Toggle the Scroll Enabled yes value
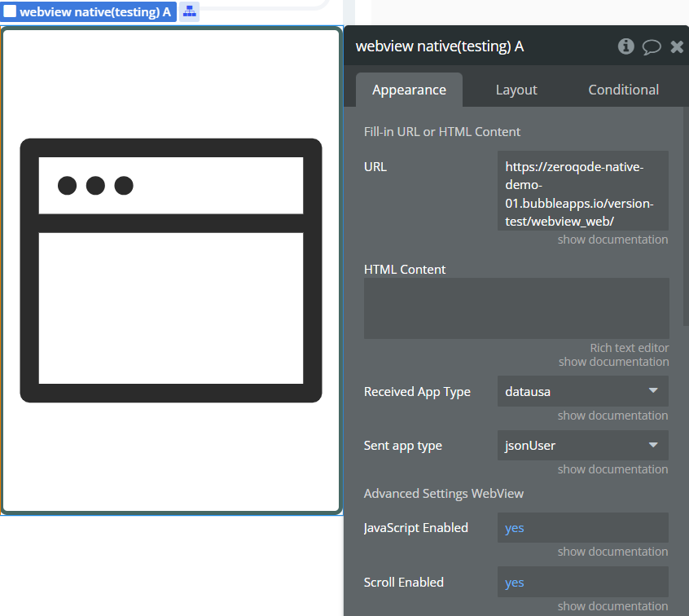The width and height of the screenshot is (689, 616). point(583,582)
